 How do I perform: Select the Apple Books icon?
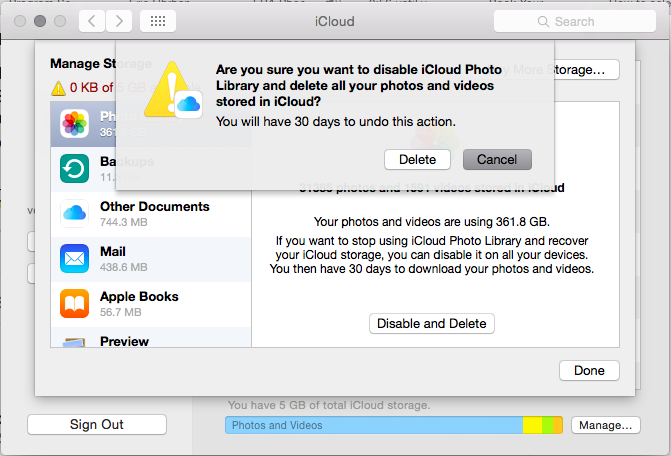click(x=74, y=303)
